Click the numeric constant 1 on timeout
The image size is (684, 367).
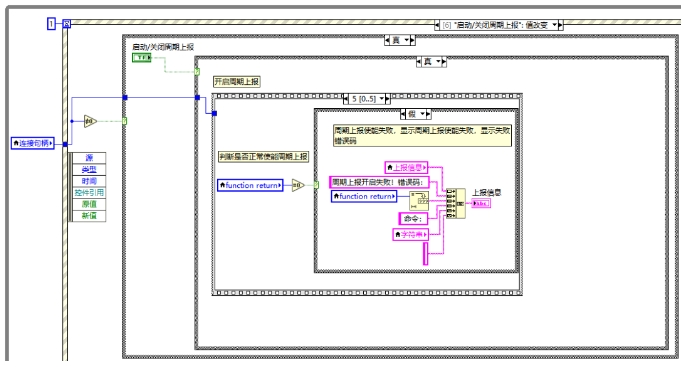click(x=51, y=24)
